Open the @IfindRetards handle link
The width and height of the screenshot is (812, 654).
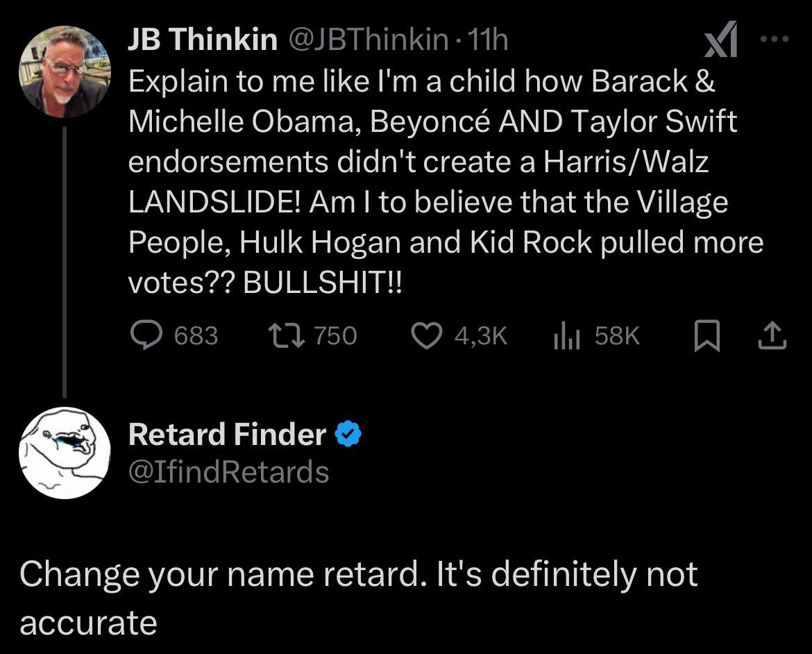[228, 472]
